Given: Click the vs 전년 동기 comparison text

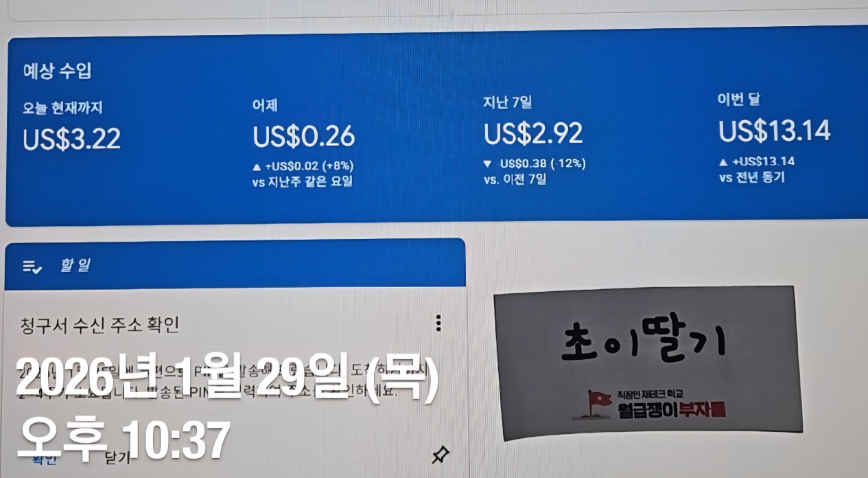Looking at the screenshot, I should click(x=752, y=177).
